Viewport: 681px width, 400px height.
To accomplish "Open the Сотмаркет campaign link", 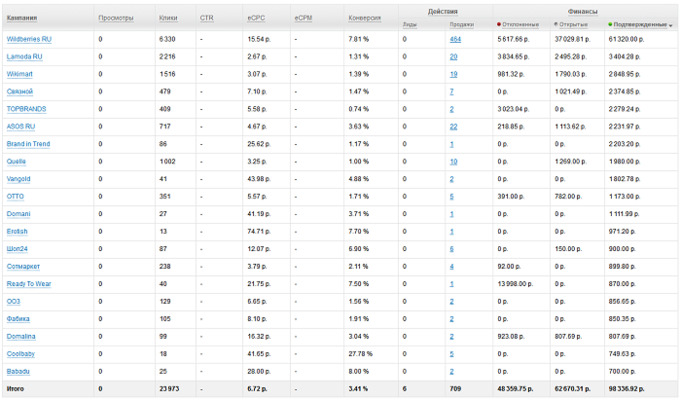I will [23, 266].
